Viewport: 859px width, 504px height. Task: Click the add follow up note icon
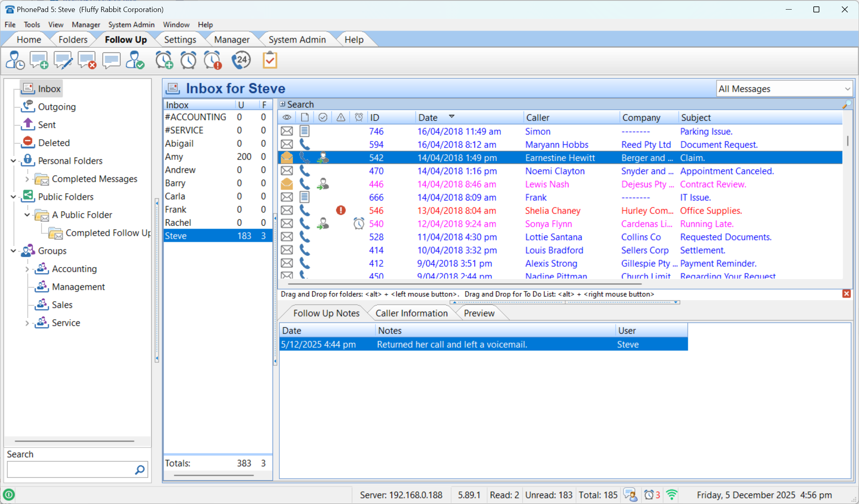[x=39, y=60]
